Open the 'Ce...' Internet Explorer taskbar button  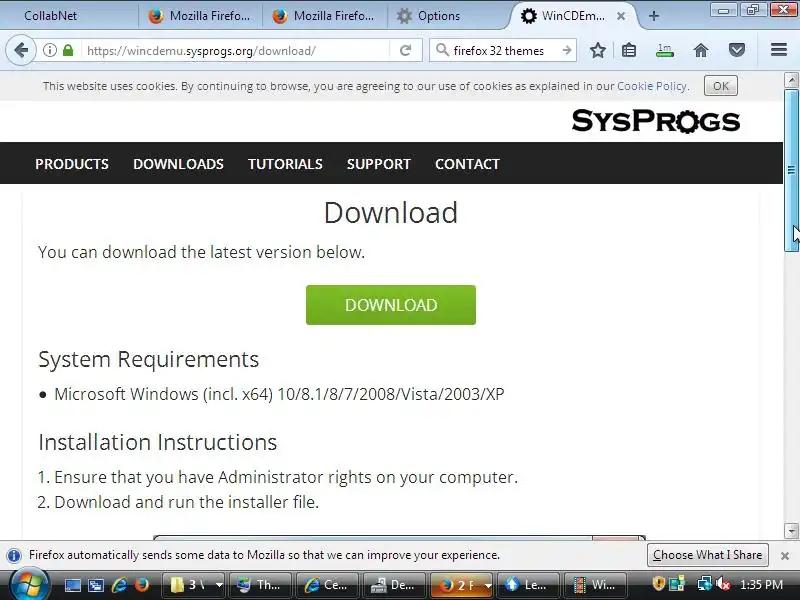(x=327, y=585)
